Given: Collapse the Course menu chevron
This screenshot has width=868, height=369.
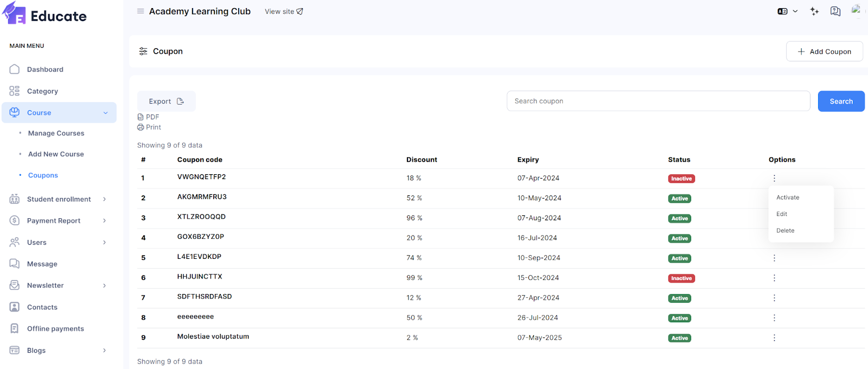Looking at the screenshot, I should 105,113.
